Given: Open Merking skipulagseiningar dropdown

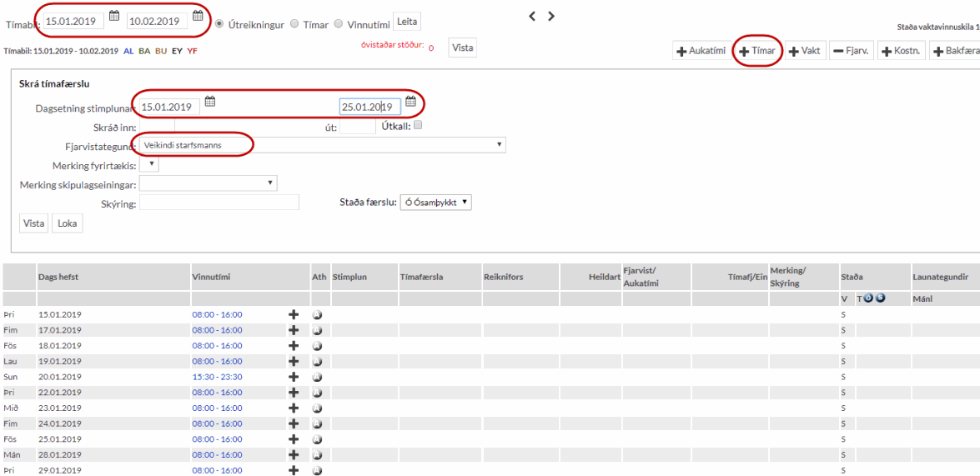Looking at the screenshot, I should coord(209,183).
